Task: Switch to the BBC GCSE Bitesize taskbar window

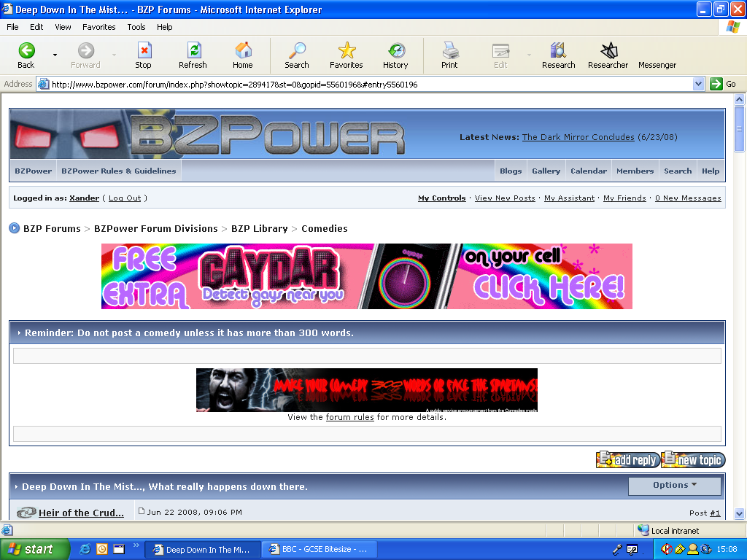Action: [319, 549]
